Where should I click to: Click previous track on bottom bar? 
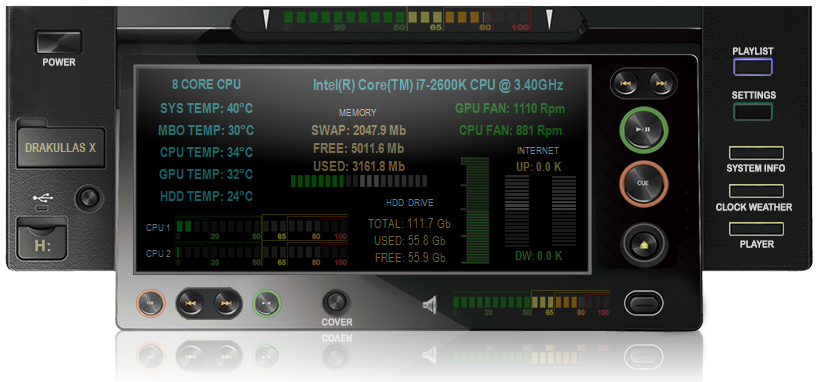191,303
